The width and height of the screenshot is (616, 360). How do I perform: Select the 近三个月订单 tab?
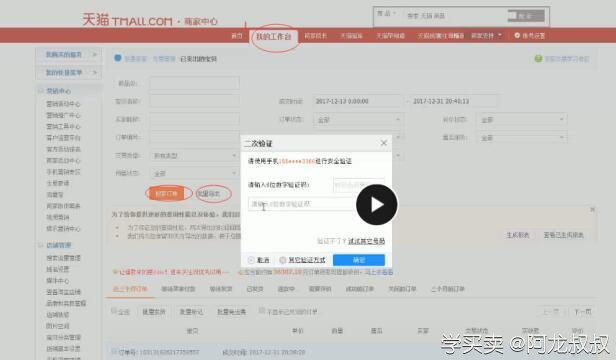pyautogui.click(x=130, y=289)
